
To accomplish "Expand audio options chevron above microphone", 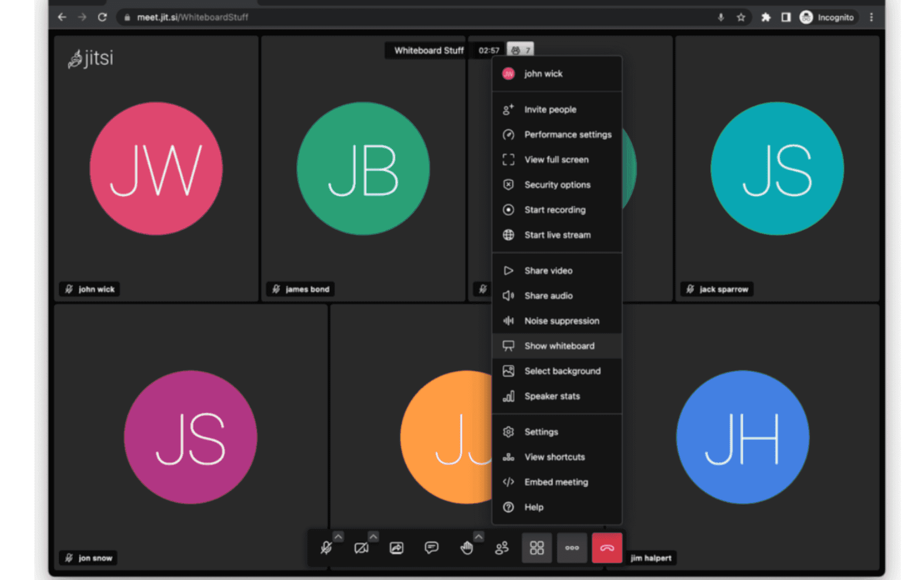I will [338, 537].
